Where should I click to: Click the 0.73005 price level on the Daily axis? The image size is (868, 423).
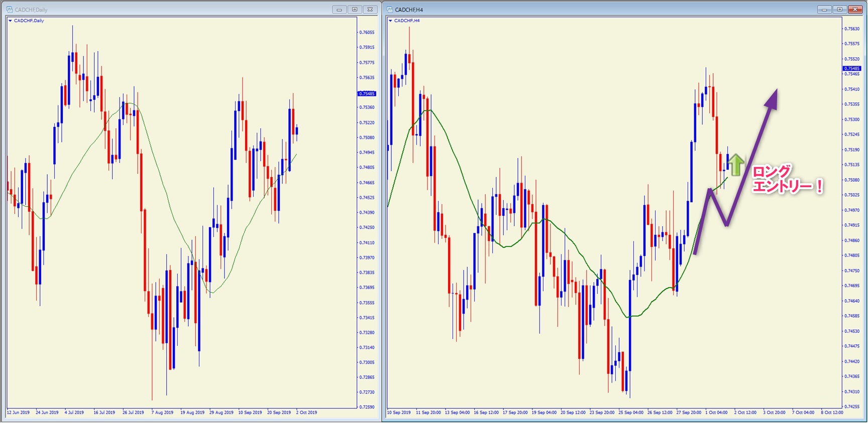(x=367, y=362)
